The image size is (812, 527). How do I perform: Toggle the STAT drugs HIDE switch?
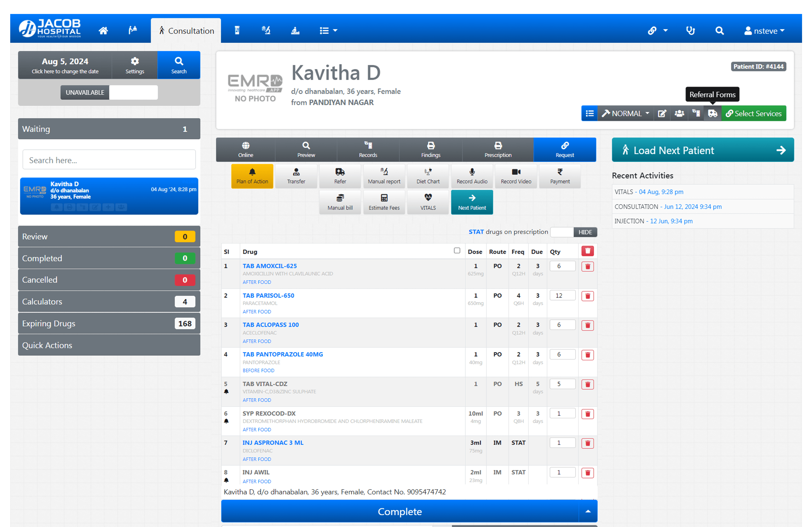pyautogui.click(x=573, y=232)
